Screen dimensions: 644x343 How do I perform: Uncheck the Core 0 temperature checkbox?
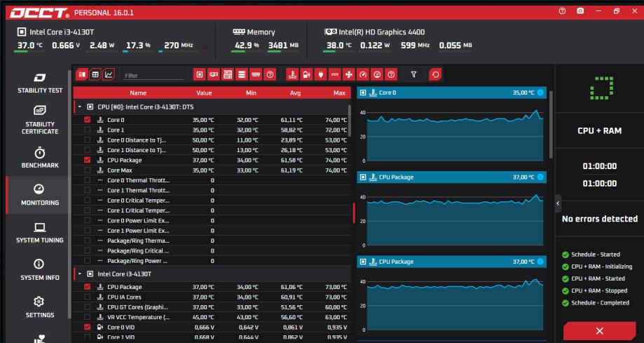[88, 120]
